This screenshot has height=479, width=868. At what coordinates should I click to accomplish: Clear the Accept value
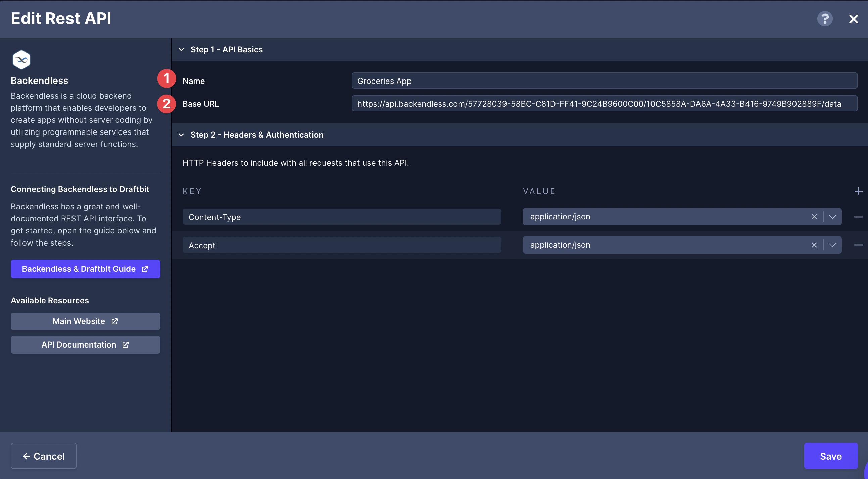click(x=814, y=245)
